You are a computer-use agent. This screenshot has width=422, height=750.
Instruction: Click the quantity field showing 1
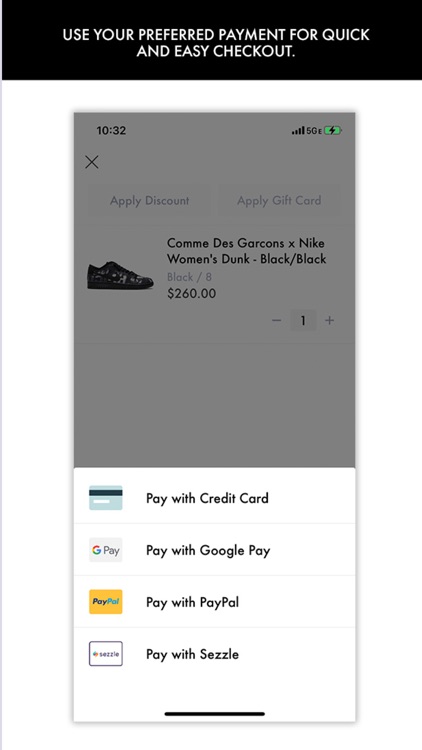pos(303,320)
